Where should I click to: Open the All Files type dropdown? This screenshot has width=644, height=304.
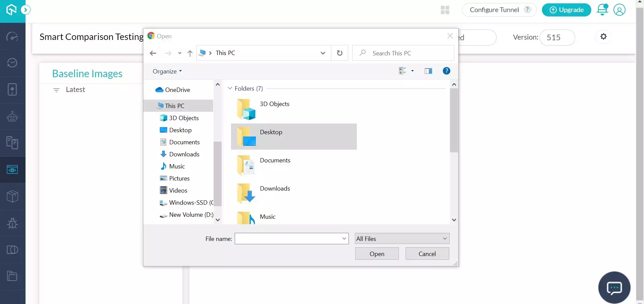tap(402, 239)
